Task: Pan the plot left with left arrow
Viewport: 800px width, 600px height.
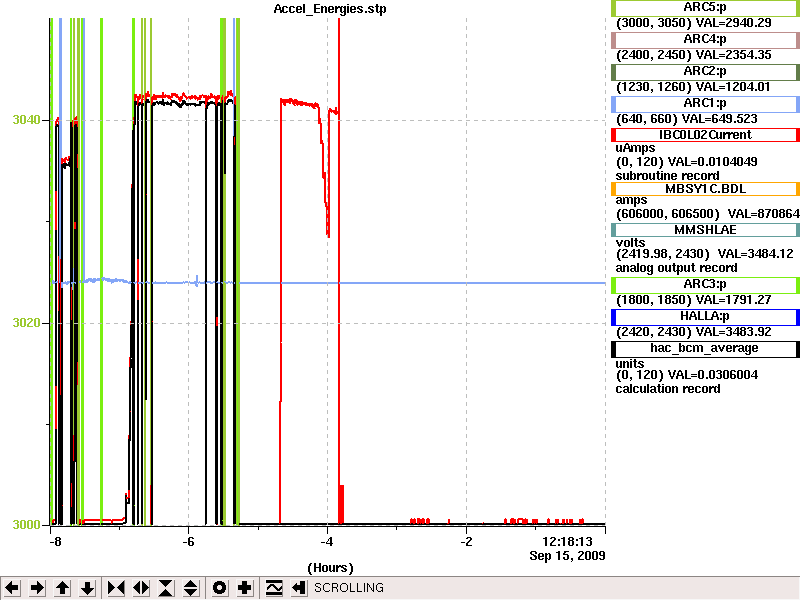Action: tap(12, 588)
